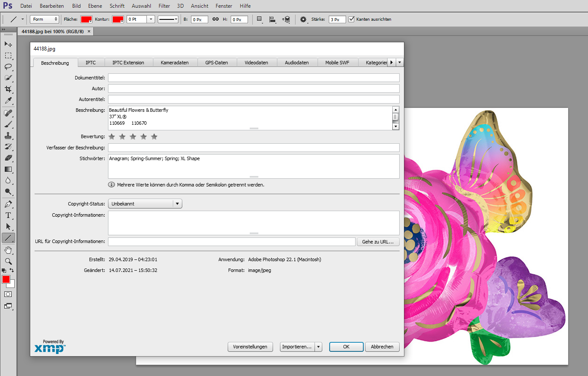The width and height of the screenshot is (588, 376).
Task: Uncheck the Kanten ausrichten checkbox
Action: tap(352, 19)
